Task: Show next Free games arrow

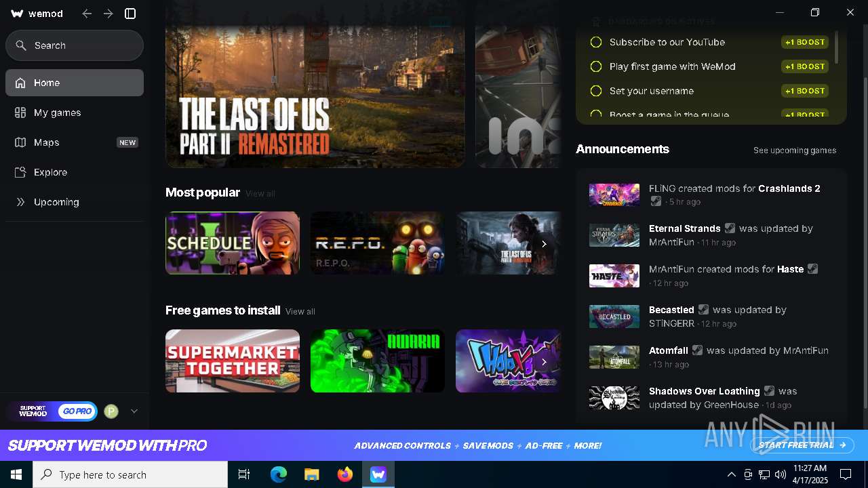Action: pos(544,362)
